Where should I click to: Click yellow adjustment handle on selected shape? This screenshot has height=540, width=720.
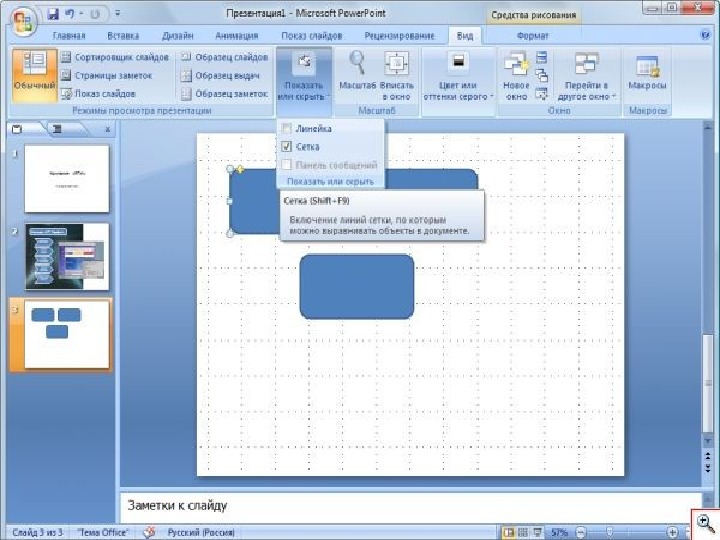pyautogui.click(x=240, y=170)
